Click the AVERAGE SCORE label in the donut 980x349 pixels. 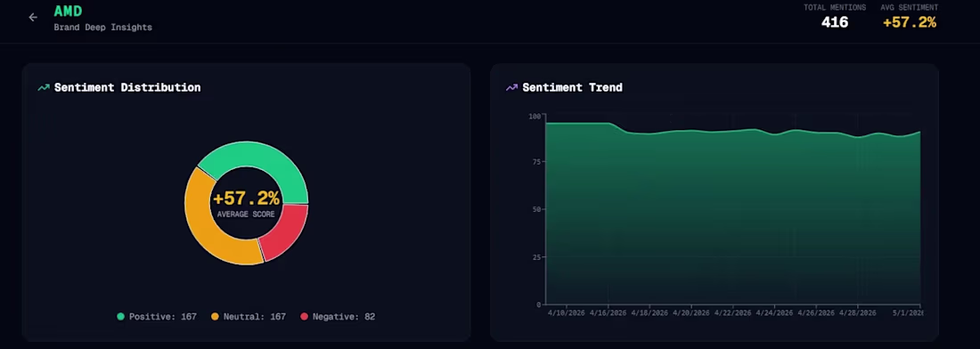pyautogui.click(x=246, y=215)
